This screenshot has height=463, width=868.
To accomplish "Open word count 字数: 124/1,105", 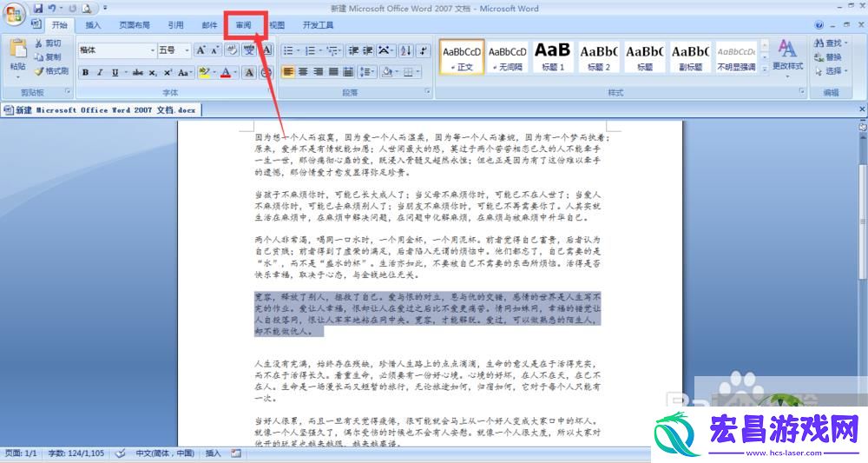I will click(76, 453).
